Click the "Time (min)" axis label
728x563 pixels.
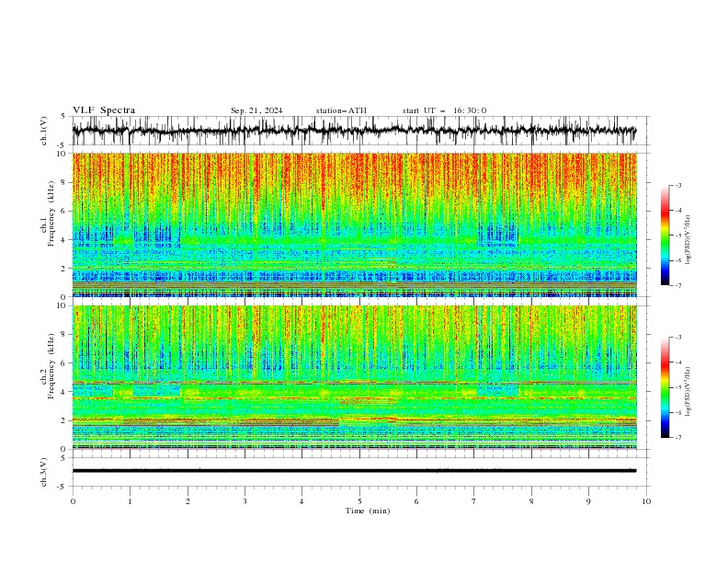click(x=368, y=511)
